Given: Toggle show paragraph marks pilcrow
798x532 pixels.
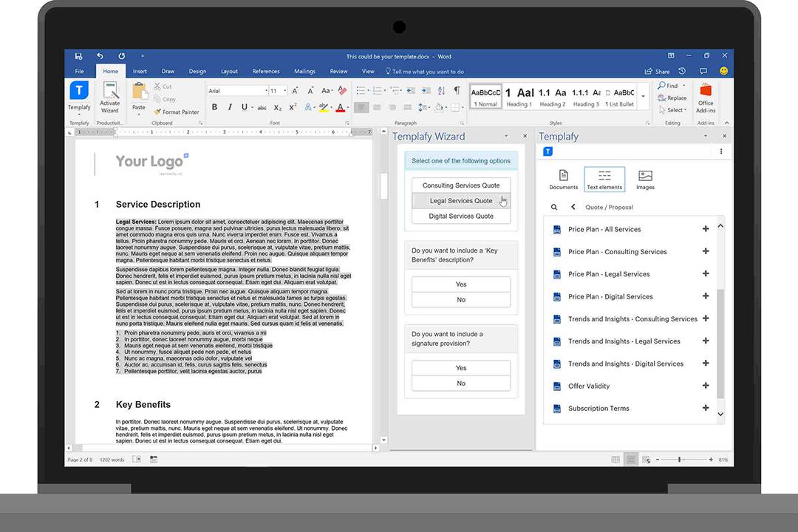Looking at the screenshot, I should 457,90.
